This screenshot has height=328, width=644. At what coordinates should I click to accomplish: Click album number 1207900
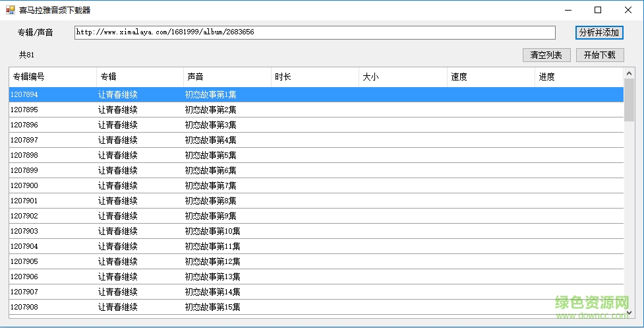click(x=24, y=186)
